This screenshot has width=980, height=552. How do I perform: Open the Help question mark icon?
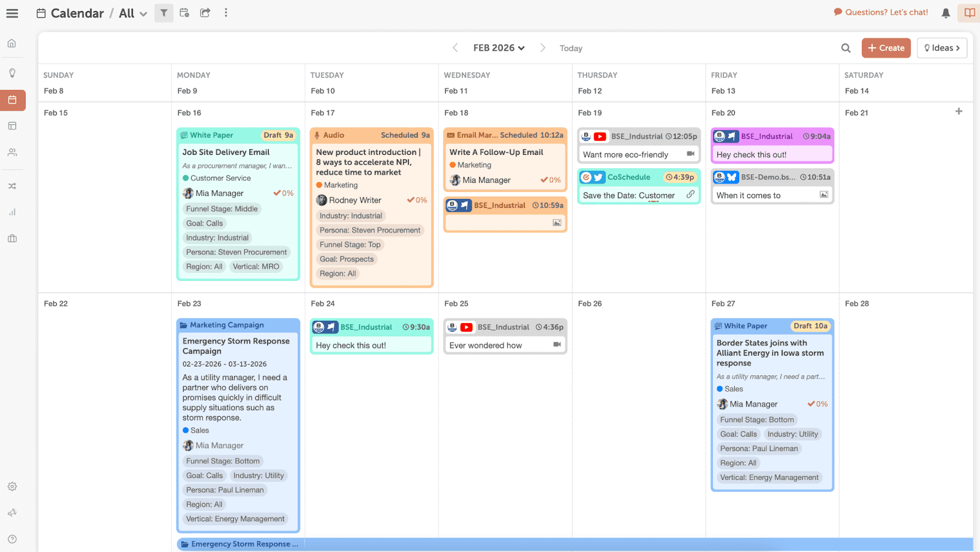coord(12,539)
